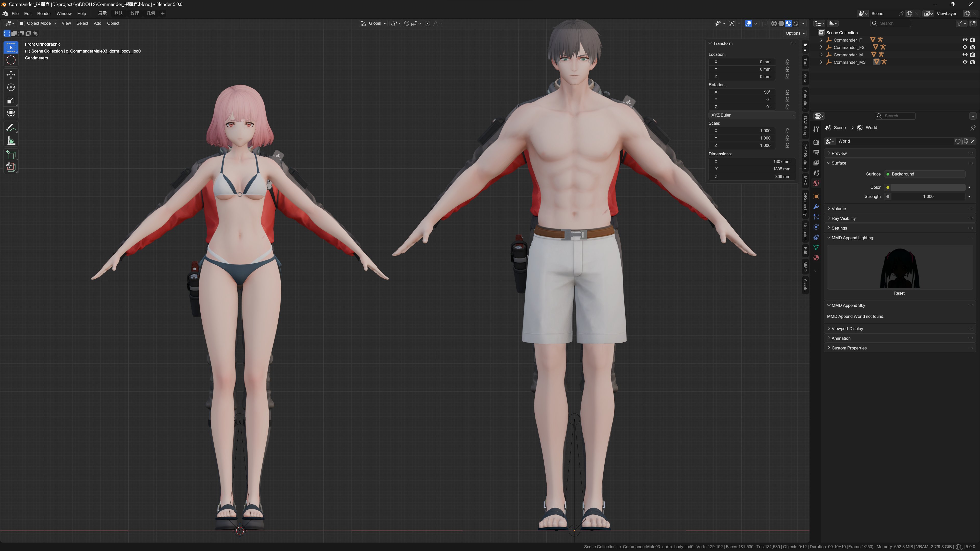
Task: Expand the Ray Visibility panel
Action: pyautogui.click(x=843, y=218)
